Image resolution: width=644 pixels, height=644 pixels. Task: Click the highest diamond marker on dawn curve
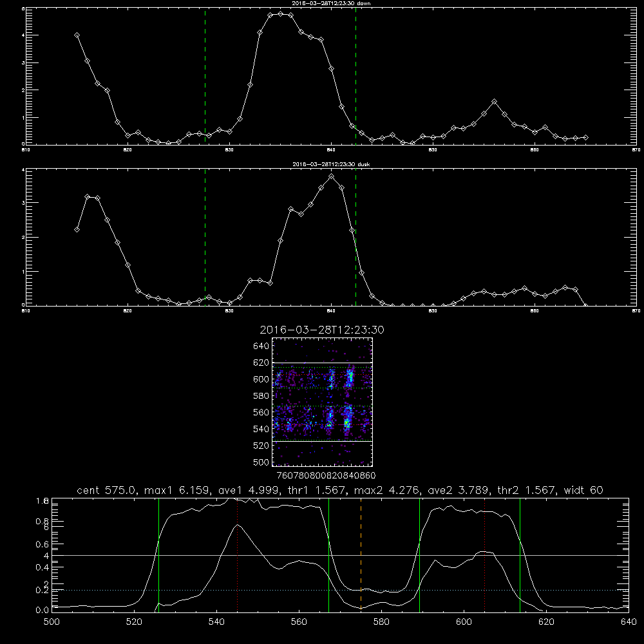(x=281, y=14)
